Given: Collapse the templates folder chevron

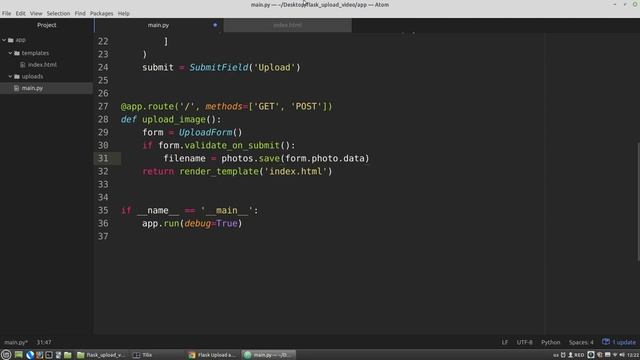Looking at the screenshot, I should click(10, 53).
